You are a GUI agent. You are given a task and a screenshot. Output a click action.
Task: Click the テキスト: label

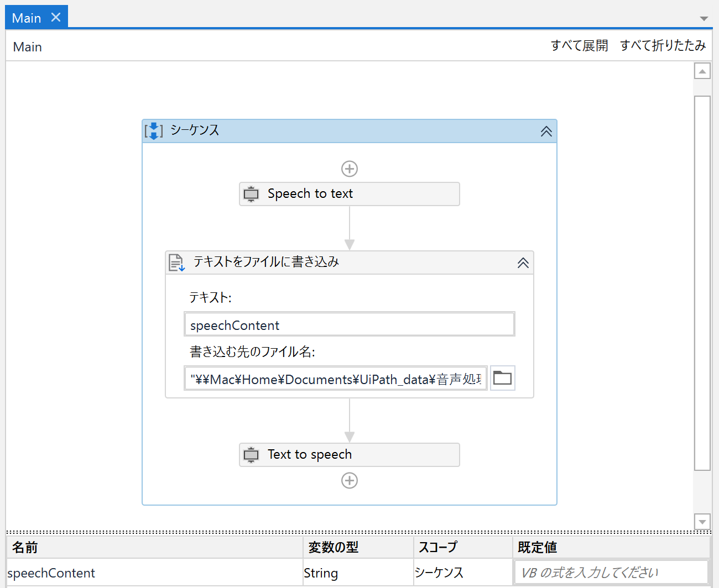pos(210,297)
